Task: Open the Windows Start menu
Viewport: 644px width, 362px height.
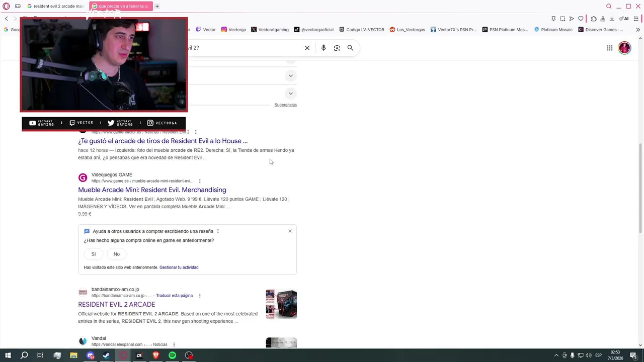Action: tap(8, 355)
